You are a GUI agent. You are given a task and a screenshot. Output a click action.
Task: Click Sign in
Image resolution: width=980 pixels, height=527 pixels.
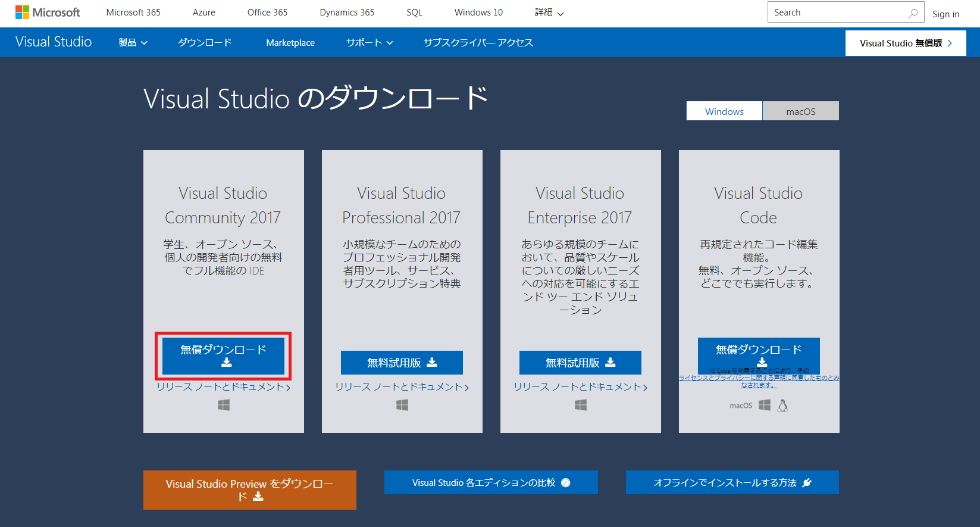click(x=945, y=14)
